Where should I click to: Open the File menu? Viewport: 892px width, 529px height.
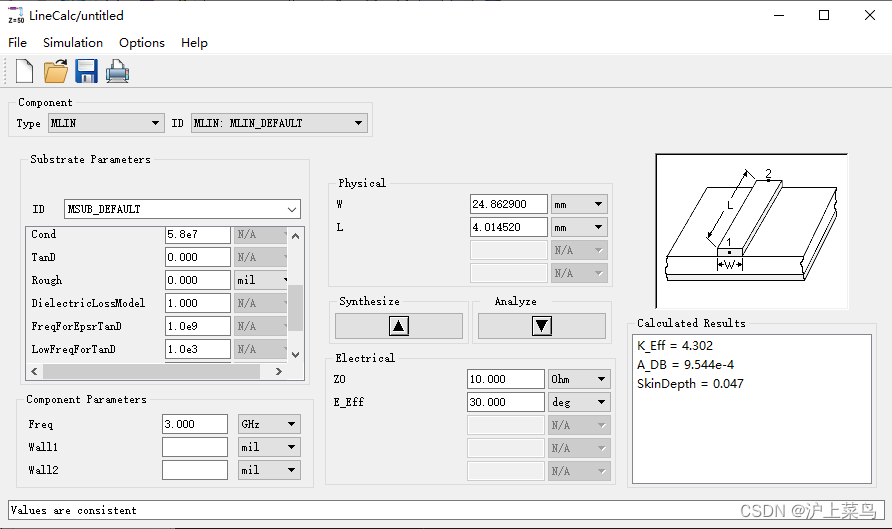pos(17,43)
